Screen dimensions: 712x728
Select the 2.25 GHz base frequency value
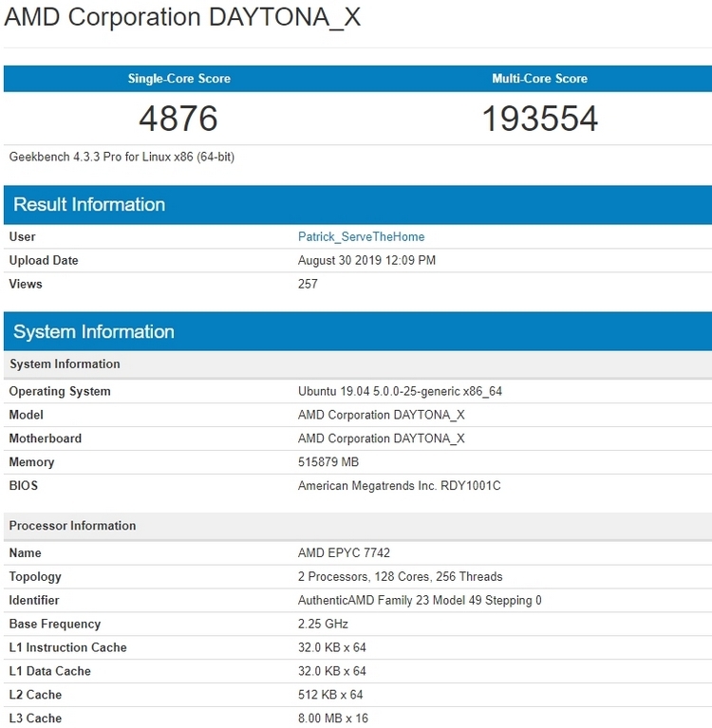[x=323, y=624]
